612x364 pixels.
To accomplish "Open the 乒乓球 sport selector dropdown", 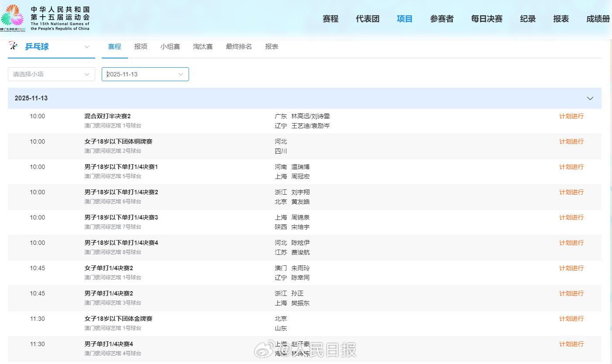I will pyautogui.click(x=86, y=47).
